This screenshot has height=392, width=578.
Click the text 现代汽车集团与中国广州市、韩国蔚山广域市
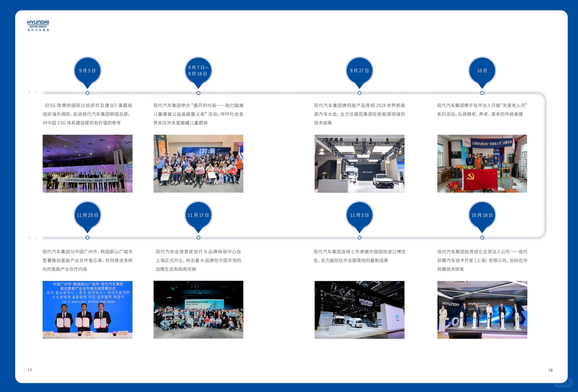tap(88, 252)
